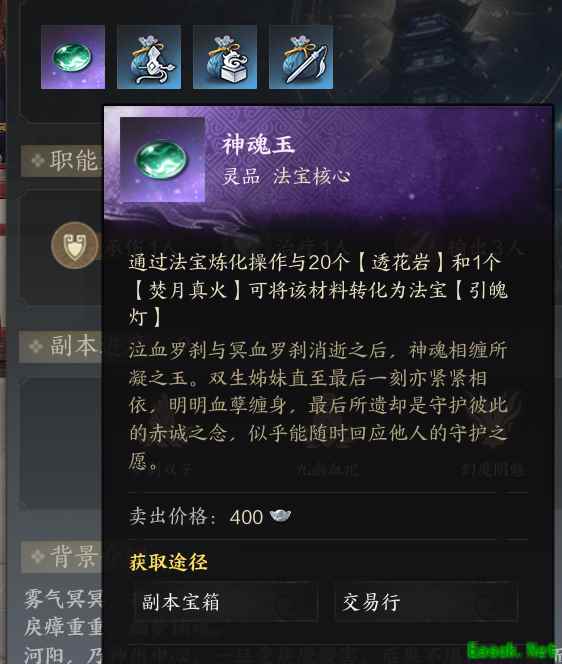
Task: Click the silver ingot currency icon
Action: coord(280,515)
